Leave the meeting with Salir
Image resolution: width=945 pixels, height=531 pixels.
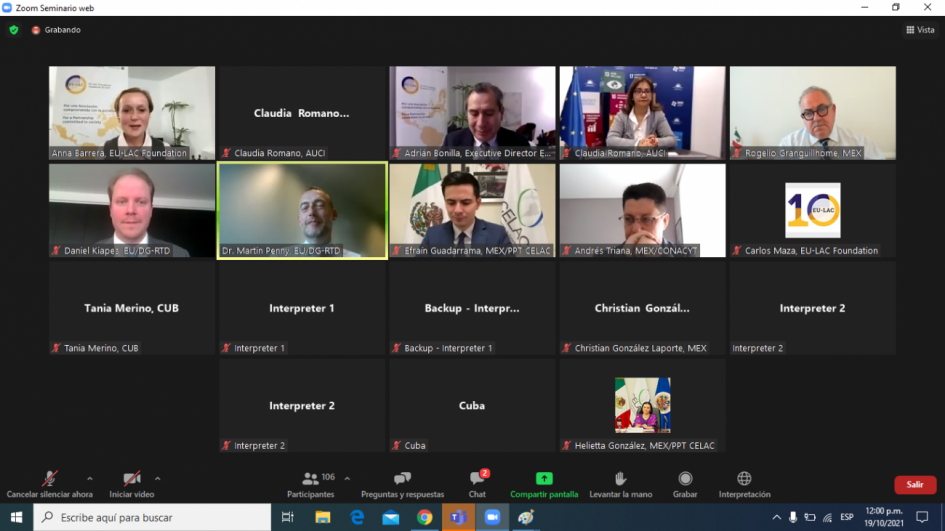[915, 485]
